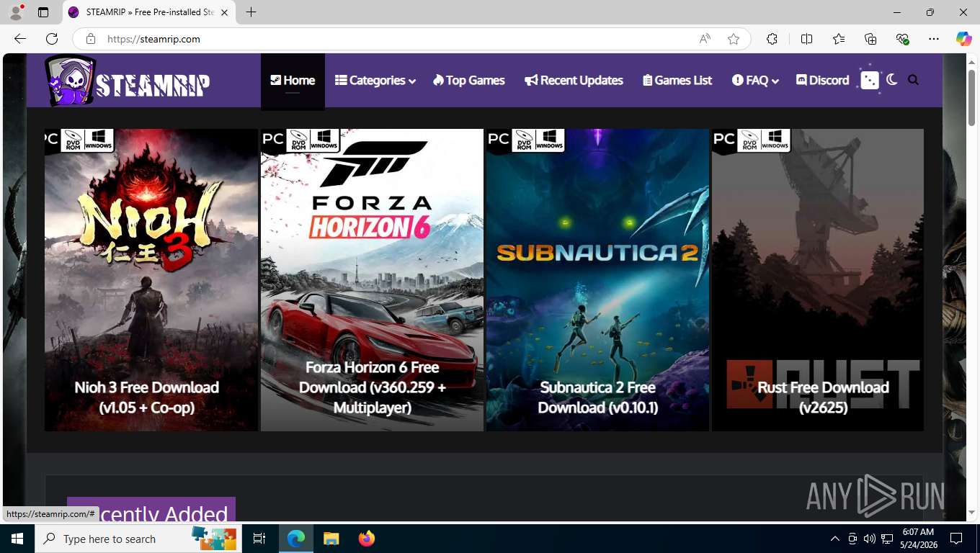Click the random game dice icon
The width and height of the screenshot is (980, 553).
pyautogui.click(x=870, y=81)
